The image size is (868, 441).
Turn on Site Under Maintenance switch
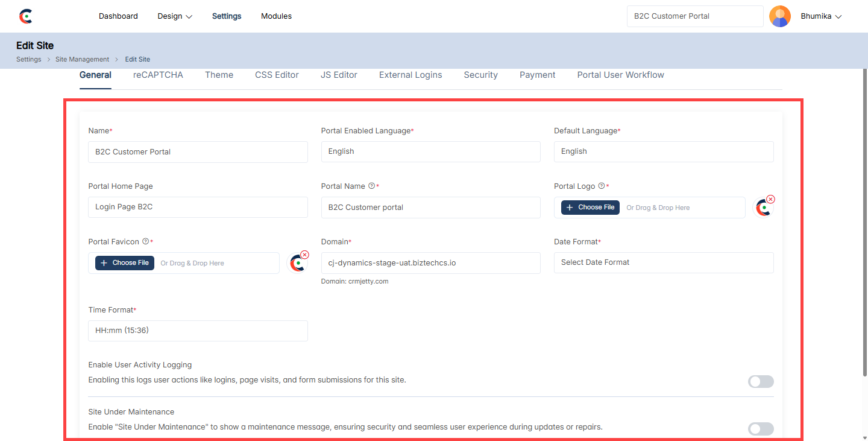pos(760,429)
